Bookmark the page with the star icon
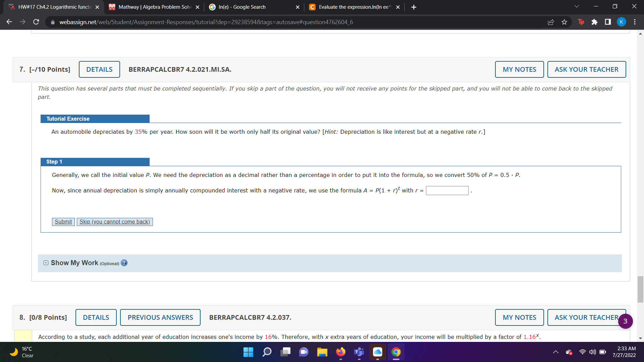 pos(564,22)
